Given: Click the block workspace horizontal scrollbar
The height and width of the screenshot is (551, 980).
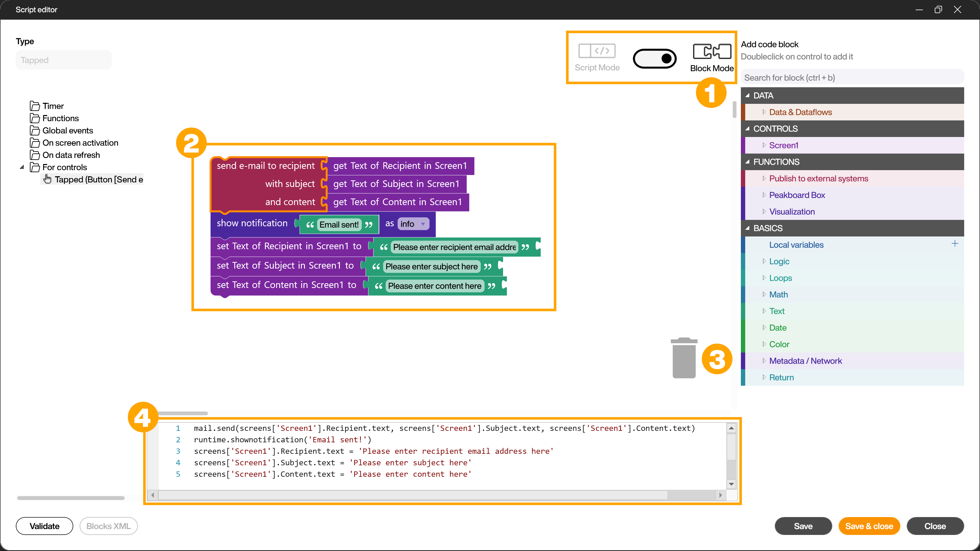Looking at the screenshot, I should pos(183,413).
